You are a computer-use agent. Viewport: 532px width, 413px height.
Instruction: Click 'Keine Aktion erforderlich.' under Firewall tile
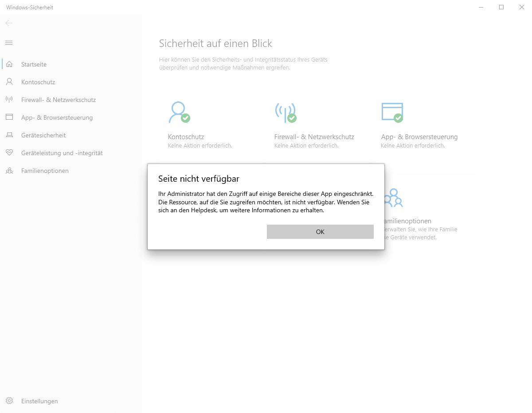pyautogui.click(x=306, y=146)
